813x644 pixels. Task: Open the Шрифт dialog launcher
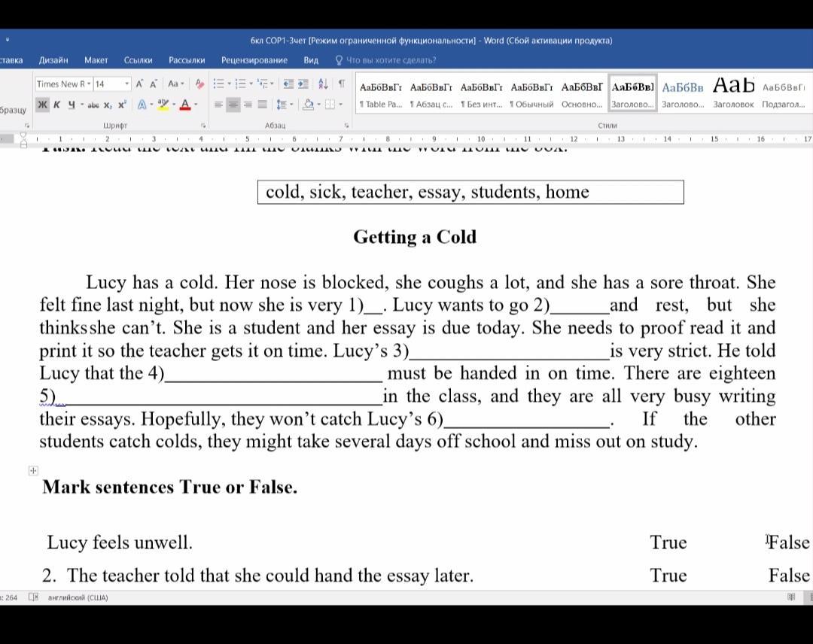coord(203,126)
